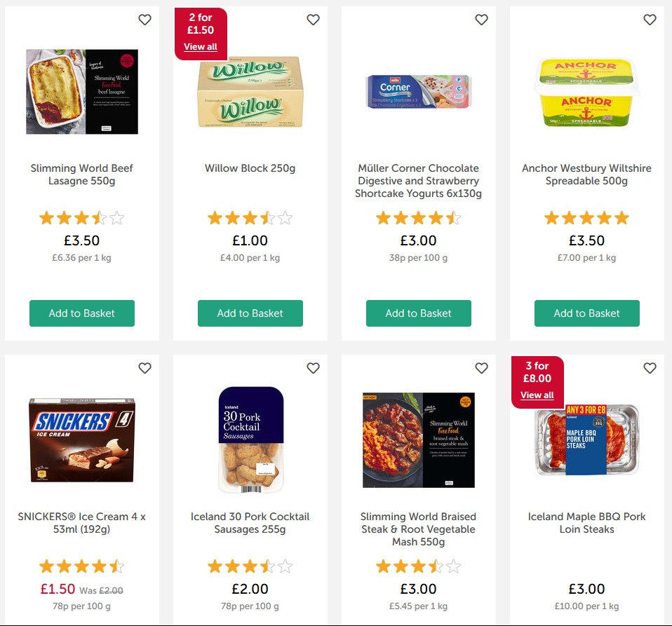Click the heart icon on SNICKERS Ice Cream

click(145, 368)
